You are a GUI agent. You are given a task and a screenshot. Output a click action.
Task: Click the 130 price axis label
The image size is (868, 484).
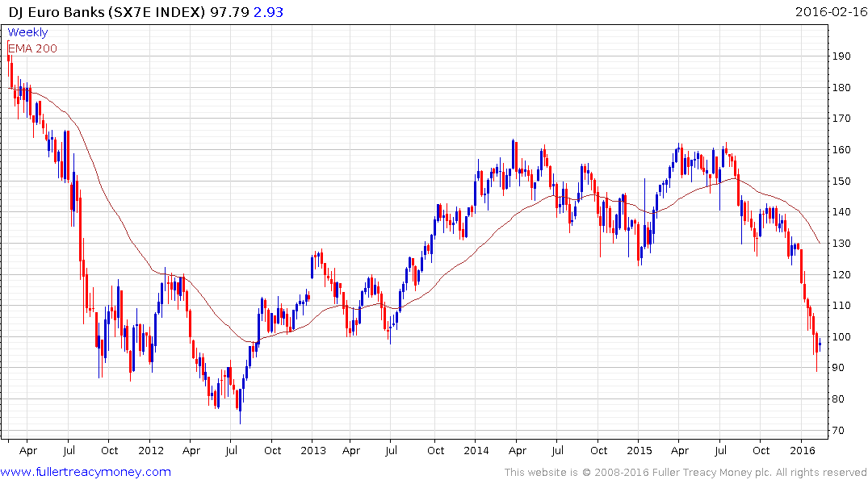coord(841,244)
